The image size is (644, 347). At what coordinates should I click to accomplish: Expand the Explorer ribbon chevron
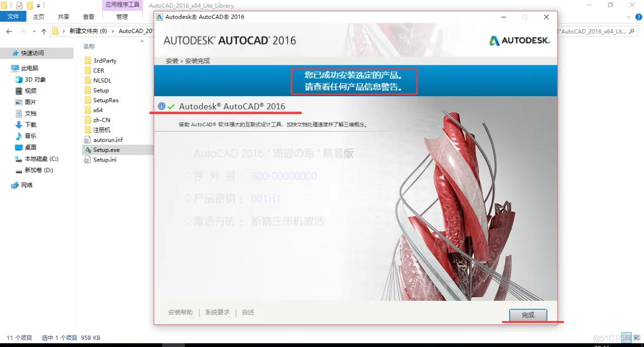tap(628, 17)
